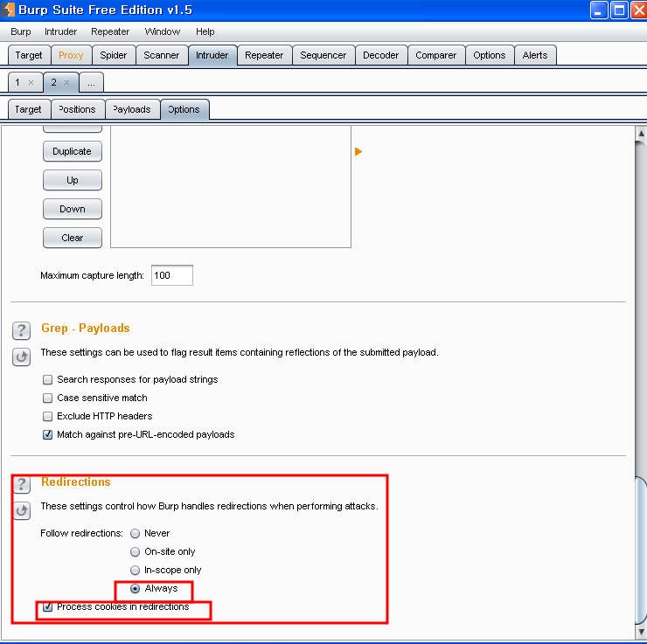
Task: Switch to the Proxy tab
Action: tap(71, 55)
